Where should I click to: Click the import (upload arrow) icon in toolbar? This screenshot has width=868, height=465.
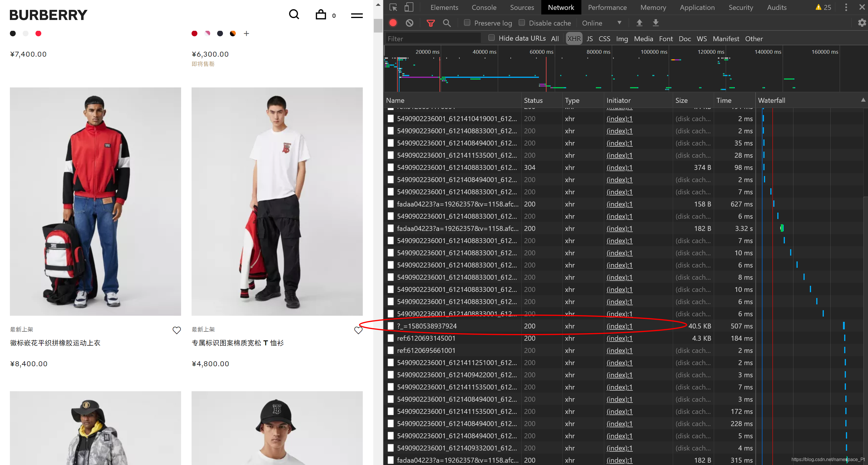tap(639, 23)
